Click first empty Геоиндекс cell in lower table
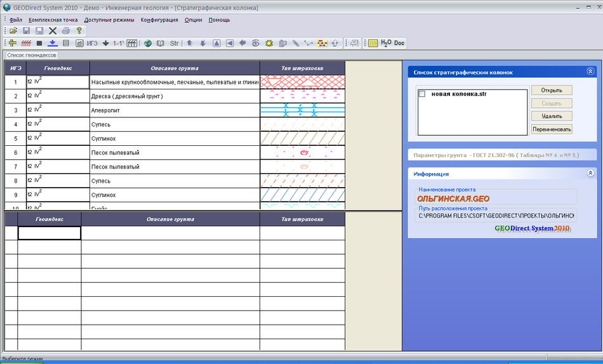The width and height of the screenshot is (603, 364). click(x=50, y=233)
